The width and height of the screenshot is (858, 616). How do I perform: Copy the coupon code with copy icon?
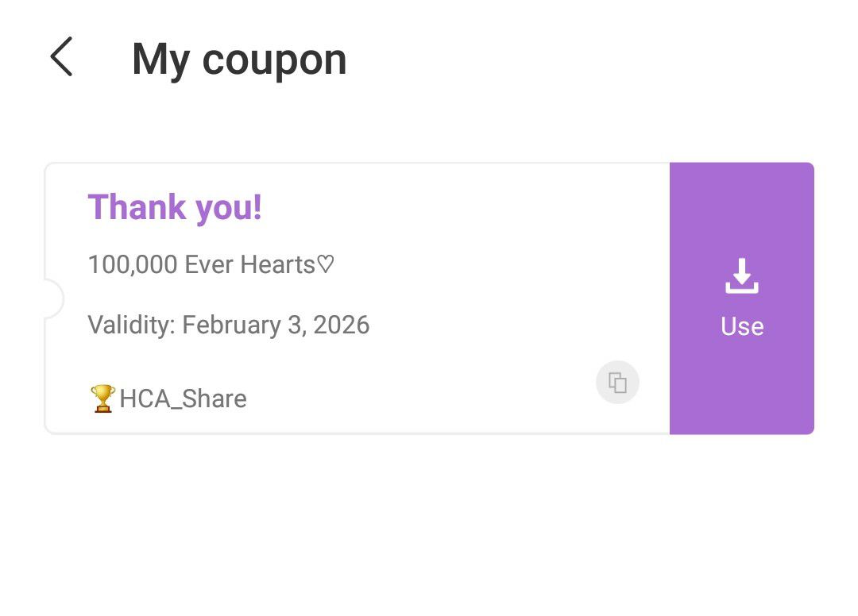[617, 383]
